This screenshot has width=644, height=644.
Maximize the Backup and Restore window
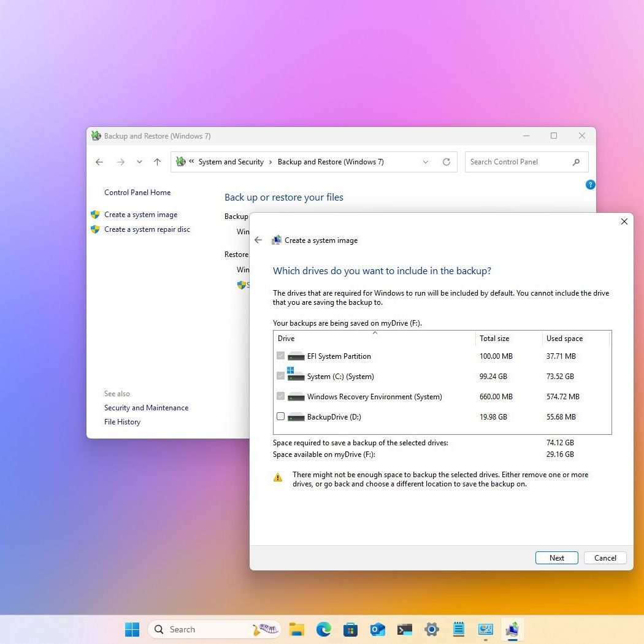pyautogui.click(x=554, y=136)
